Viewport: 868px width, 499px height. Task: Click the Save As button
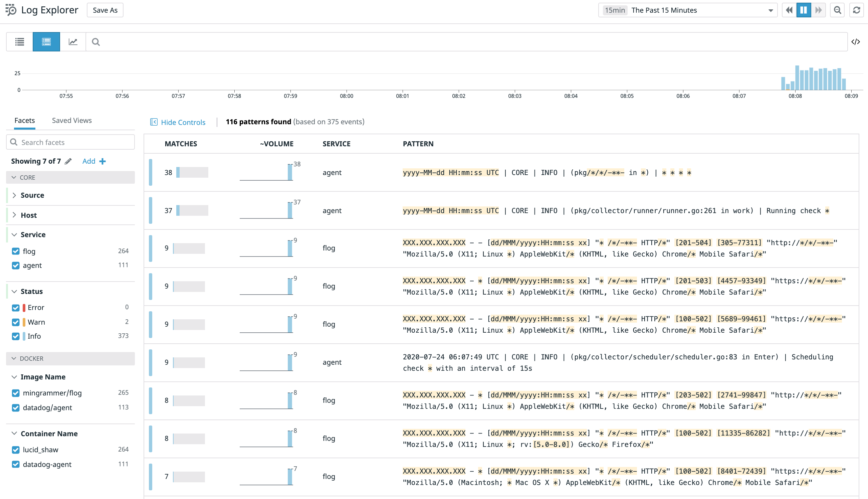click(x=105, y=10)
